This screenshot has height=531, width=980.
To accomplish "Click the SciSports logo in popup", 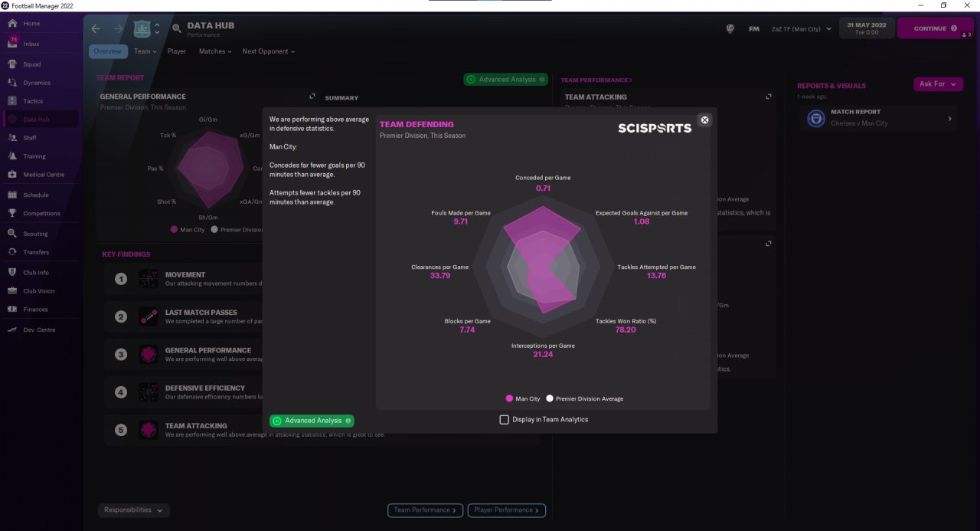I will pos(655,128).
